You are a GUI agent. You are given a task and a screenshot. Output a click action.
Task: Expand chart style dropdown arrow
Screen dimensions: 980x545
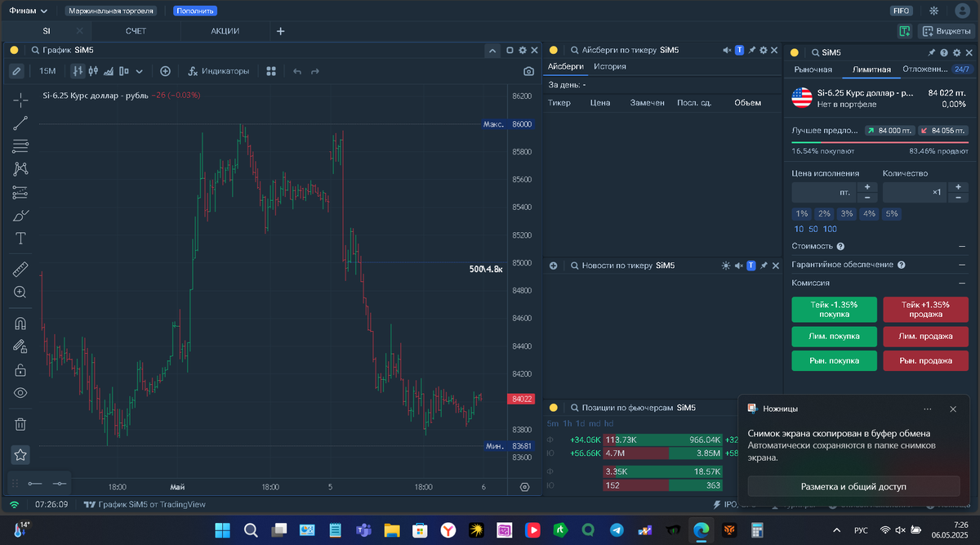(x=140, y=71)
